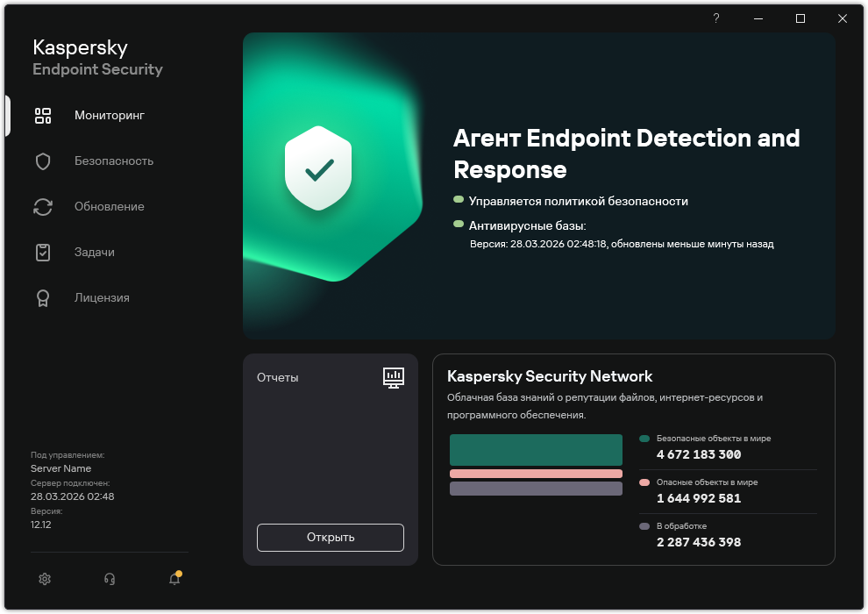The width and height of the screenshot is (868, 614).
Task: Click the Лицензия ribbon badge icon
Action: pyautogui.click(x=43, y=298)
